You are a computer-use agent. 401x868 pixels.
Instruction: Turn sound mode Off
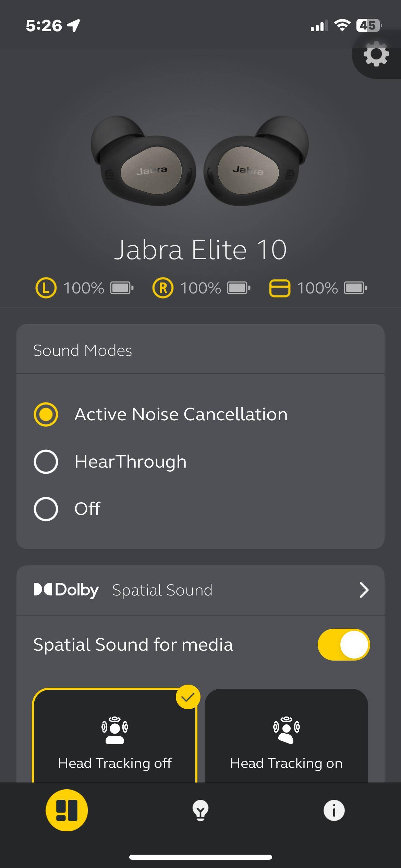pyautogui.click(x=46, y=509)
